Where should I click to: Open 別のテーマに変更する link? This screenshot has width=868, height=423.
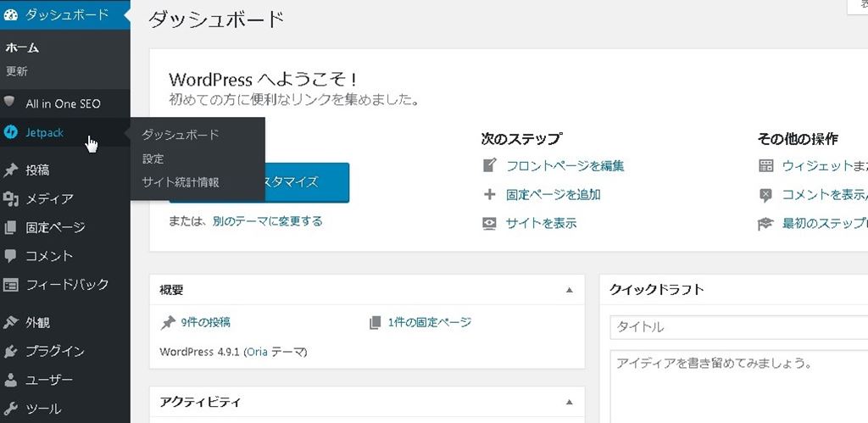point(268,221)
